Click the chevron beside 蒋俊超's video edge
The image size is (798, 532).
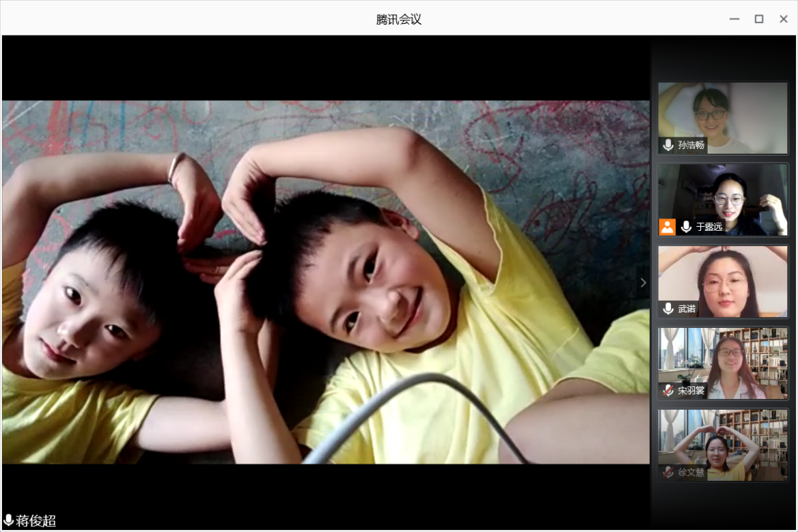643,282
